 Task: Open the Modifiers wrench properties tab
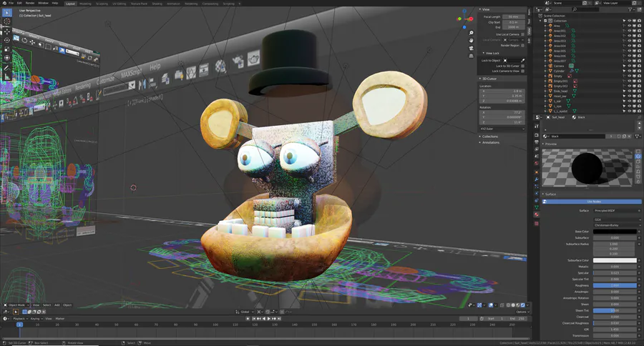(537, 179)
